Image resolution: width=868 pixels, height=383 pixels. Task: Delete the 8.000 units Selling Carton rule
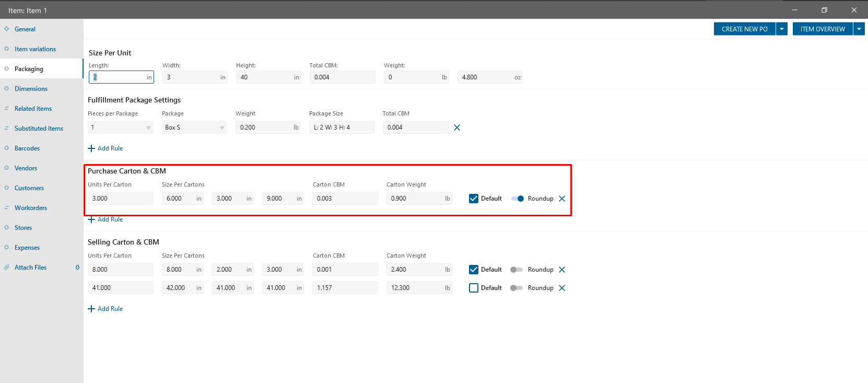(562, 270)
